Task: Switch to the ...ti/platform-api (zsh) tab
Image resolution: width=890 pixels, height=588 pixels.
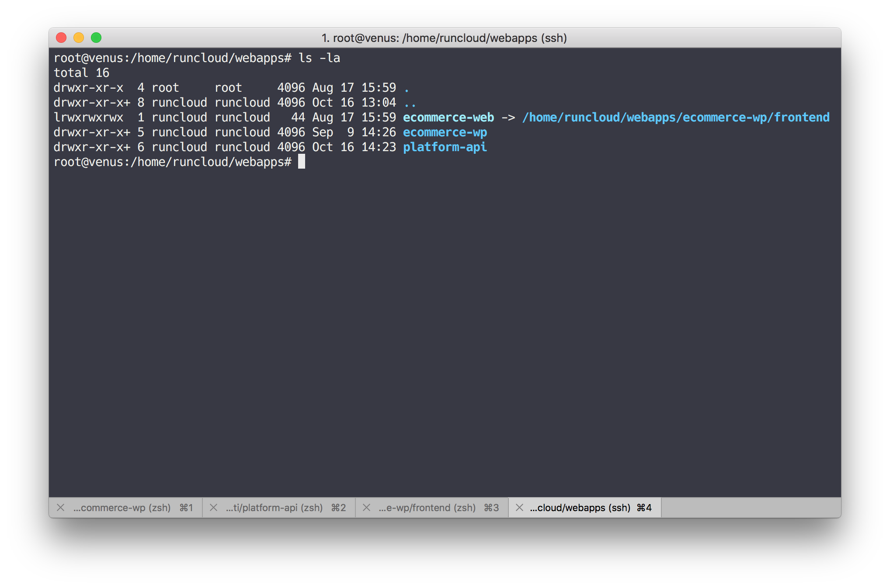Action: [x=275, y=508]
